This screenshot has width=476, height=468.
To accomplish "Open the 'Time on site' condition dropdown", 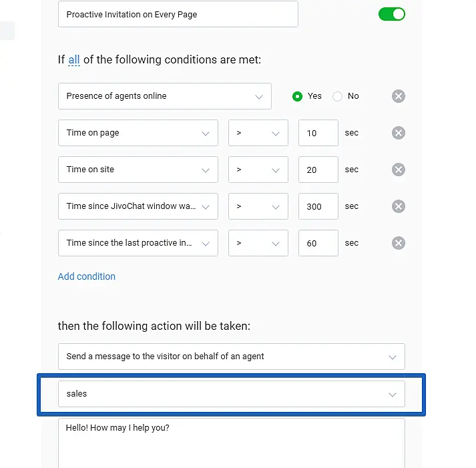I will tap(138, 170).
